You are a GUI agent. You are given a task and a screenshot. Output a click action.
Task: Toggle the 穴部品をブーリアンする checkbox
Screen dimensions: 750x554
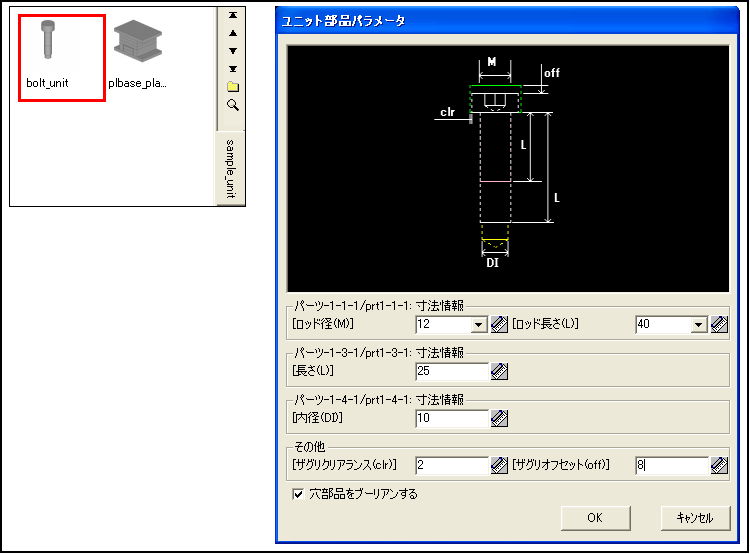pyautogui.click(x=298, y=494)
